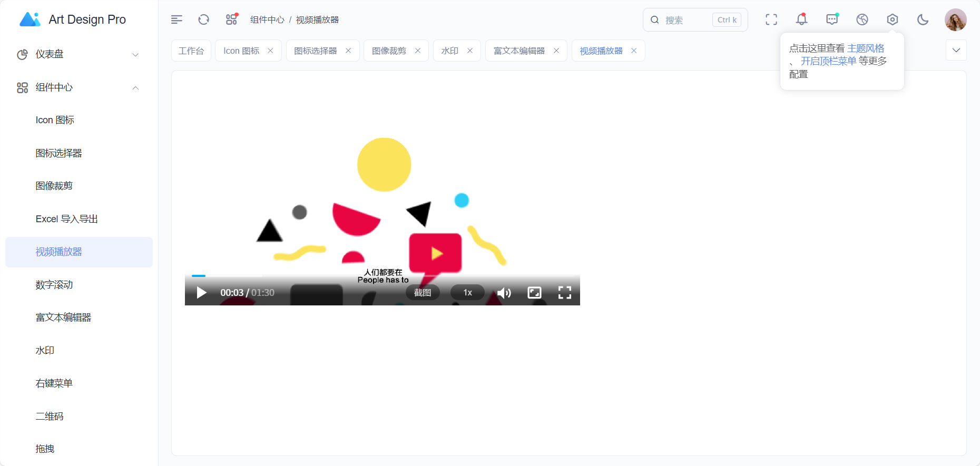Image resolution: width=980 pixels, height=466 pixels.
Task: Open 图标选择器 in sidebar
Action: (79, 153)
